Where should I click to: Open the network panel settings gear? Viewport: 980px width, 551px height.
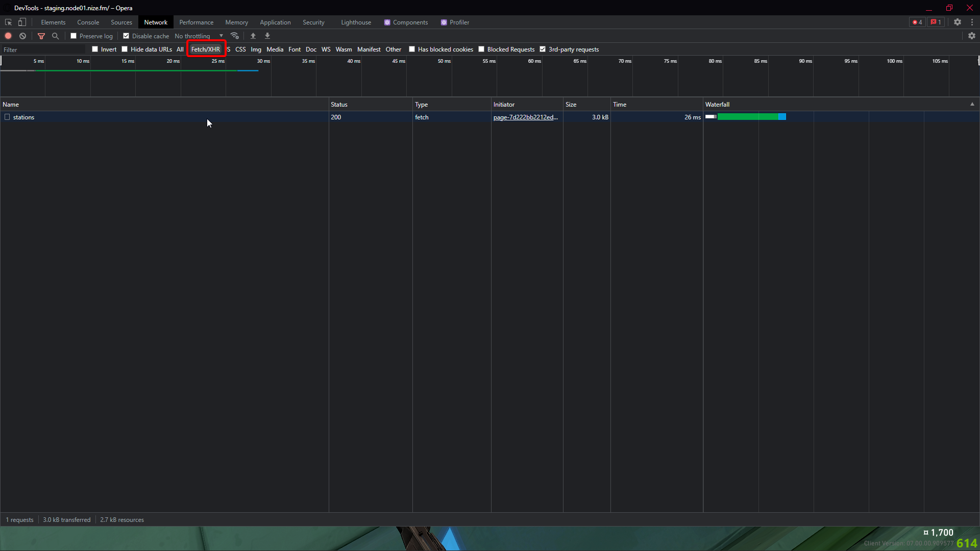972,36
